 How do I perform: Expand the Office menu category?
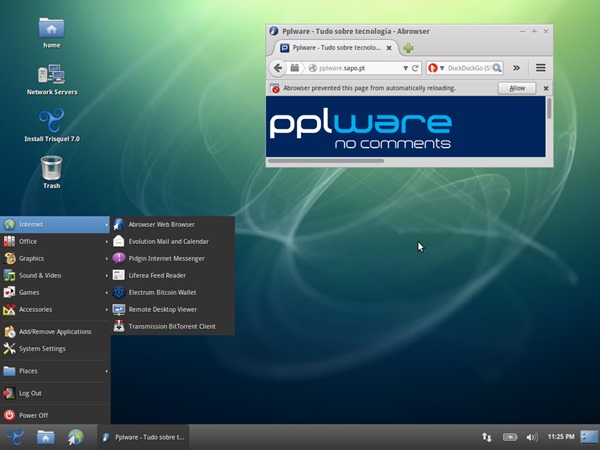click(55, 241)
